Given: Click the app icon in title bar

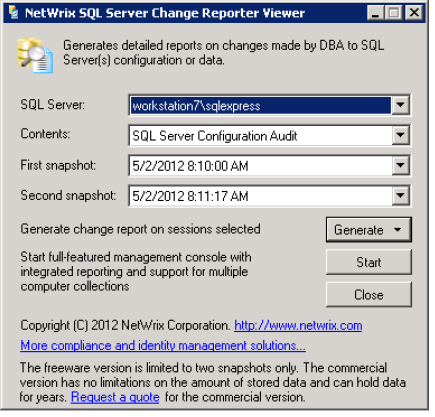Looking at the screenshot, I should pyautogui.click(x=13, y=13).
